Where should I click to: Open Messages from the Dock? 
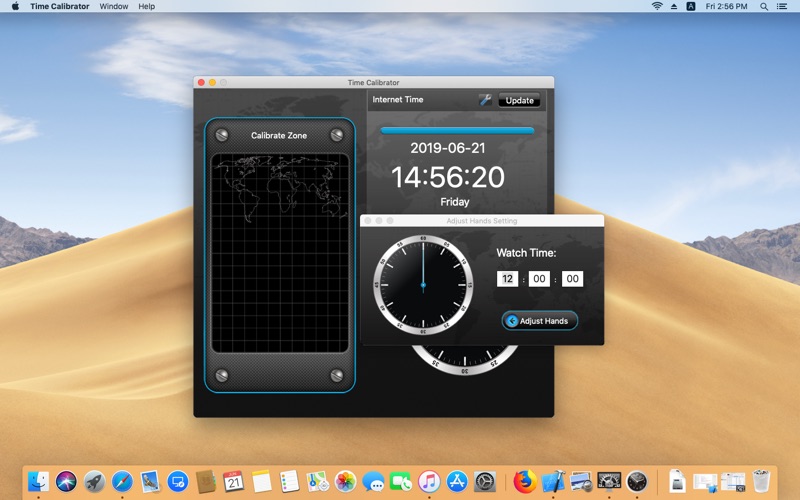373,481
